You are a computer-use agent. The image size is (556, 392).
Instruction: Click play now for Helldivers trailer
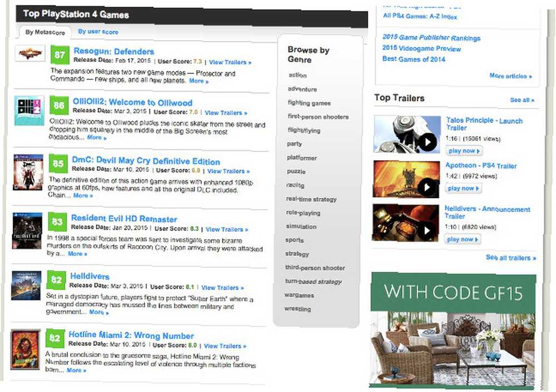tap(463, 240)
